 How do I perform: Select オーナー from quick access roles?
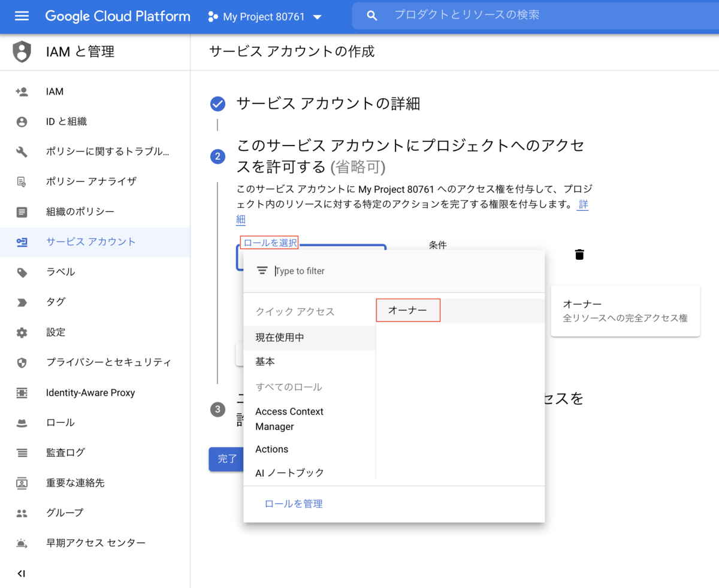click(408, 310)
